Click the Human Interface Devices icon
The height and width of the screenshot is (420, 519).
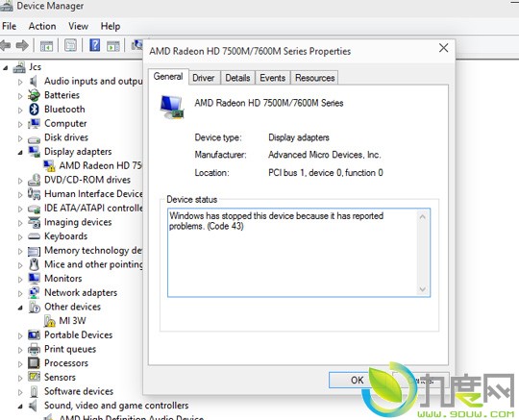click(34, 194)
